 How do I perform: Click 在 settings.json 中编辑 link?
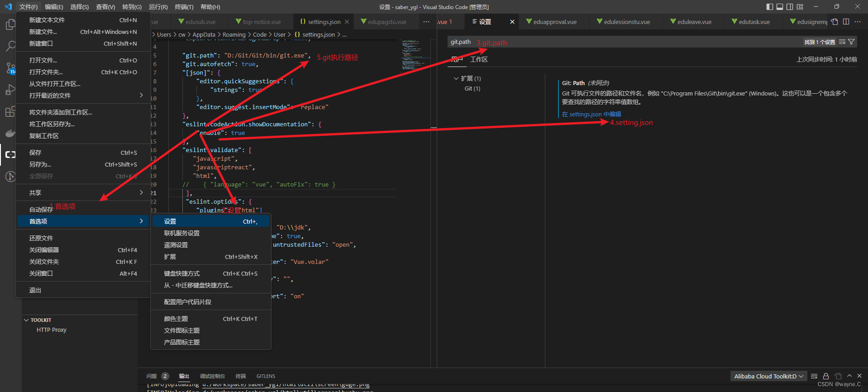click(x=591, y=114)
